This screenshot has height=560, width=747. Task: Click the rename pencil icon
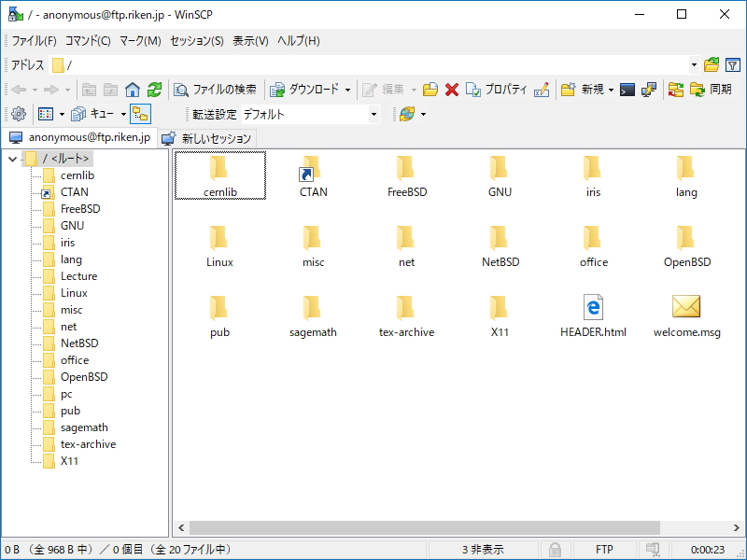tap(542, 89)
